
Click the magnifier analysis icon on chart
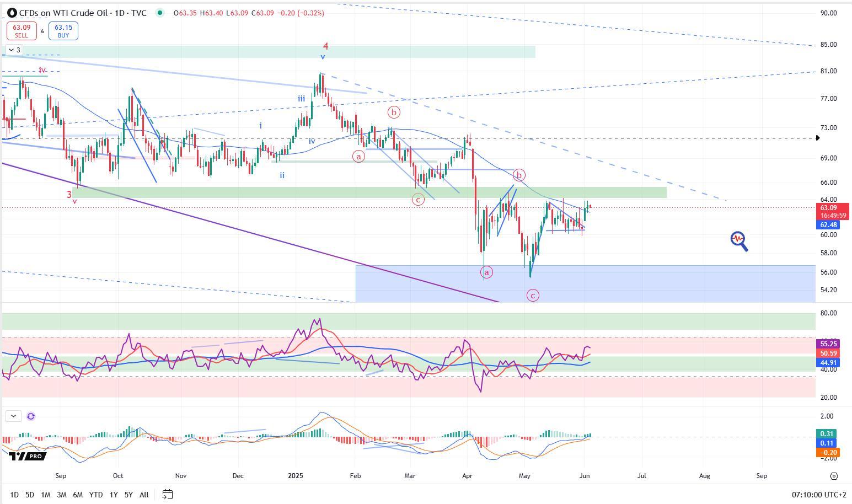coord(739,241)
